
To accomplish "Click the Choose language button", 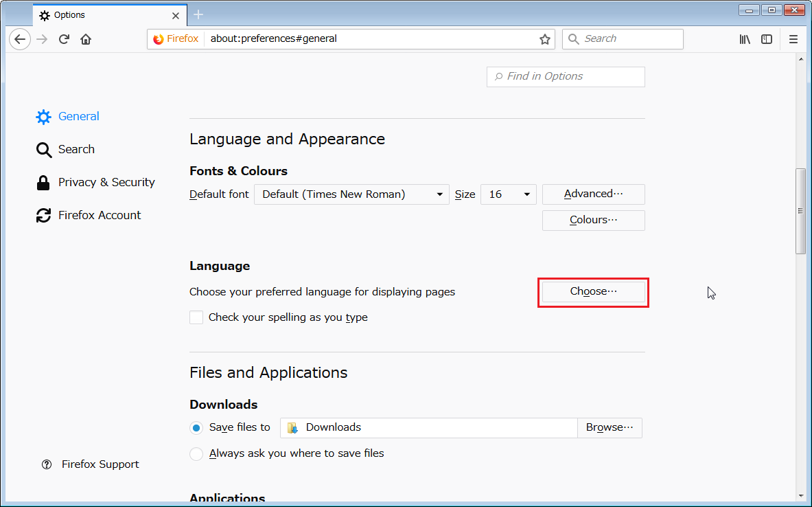I will click(592, 292).
